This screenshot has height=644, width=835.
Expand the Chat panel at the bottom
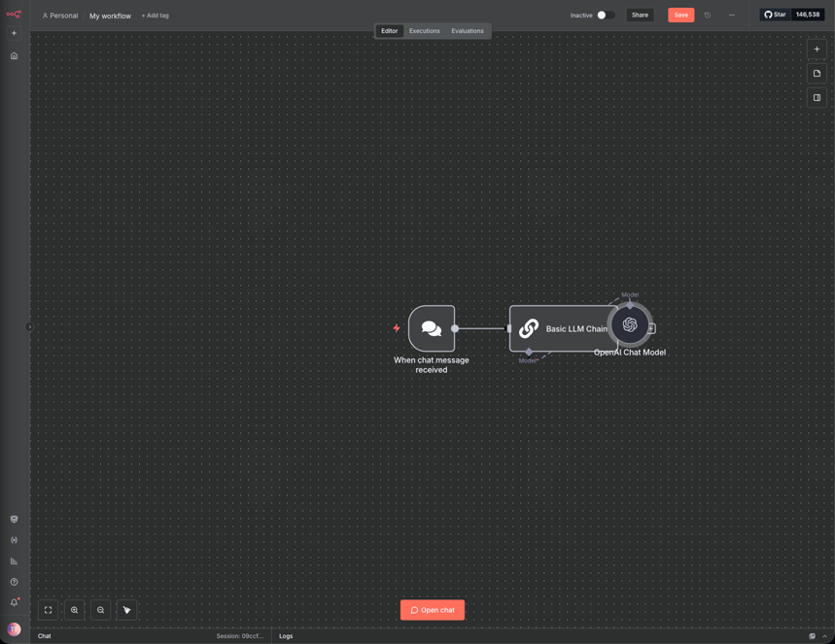[x=44, y=636]
